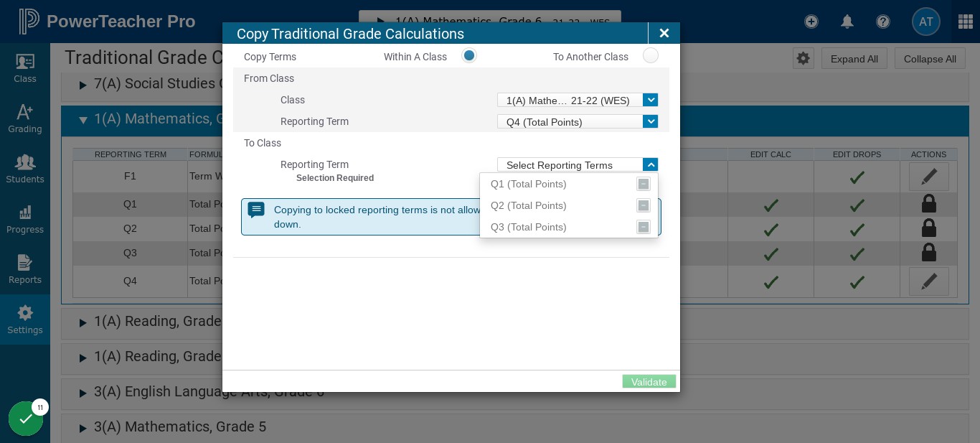Close the Copy Traditional Grade Calculations dialog
Viewport: 980px width, 443px height.
[664, 33]
